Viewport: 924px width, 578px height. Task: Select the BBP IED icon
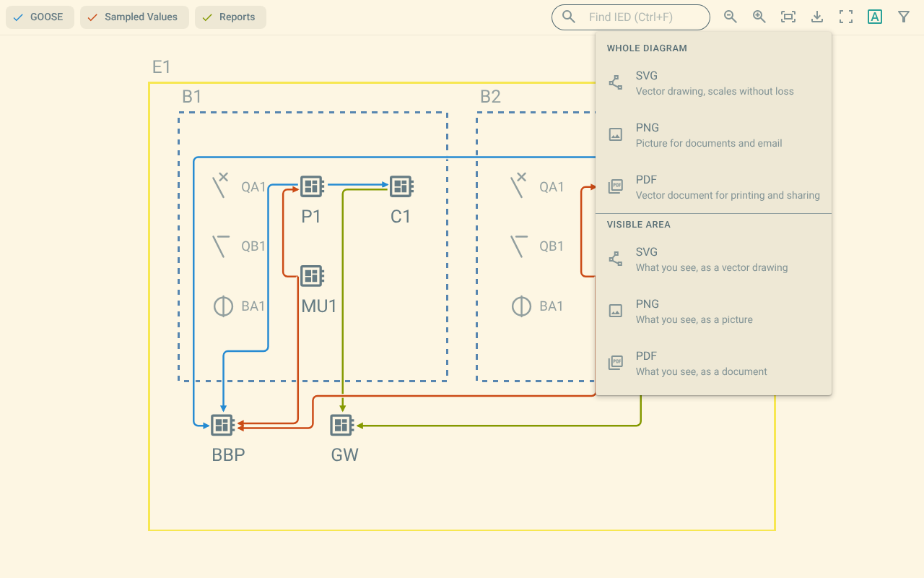222,425
